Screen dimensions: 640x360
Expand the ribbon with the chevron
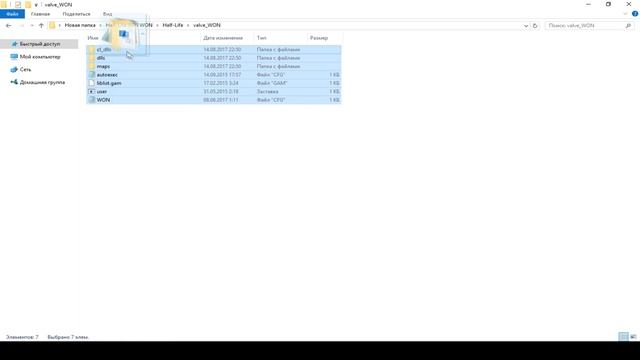pos(625,14)
